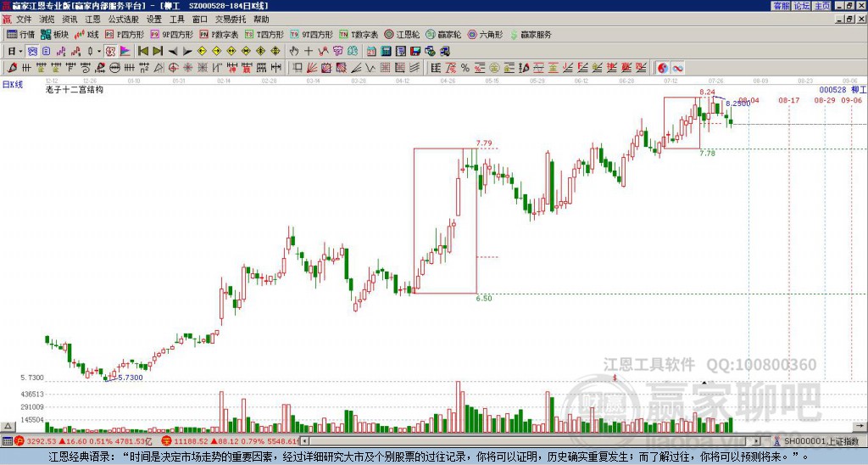Open the 9P四方形 tool
The height and width of the screenshot is (465, 868).
pyautogui.click(x=172, y=34)
